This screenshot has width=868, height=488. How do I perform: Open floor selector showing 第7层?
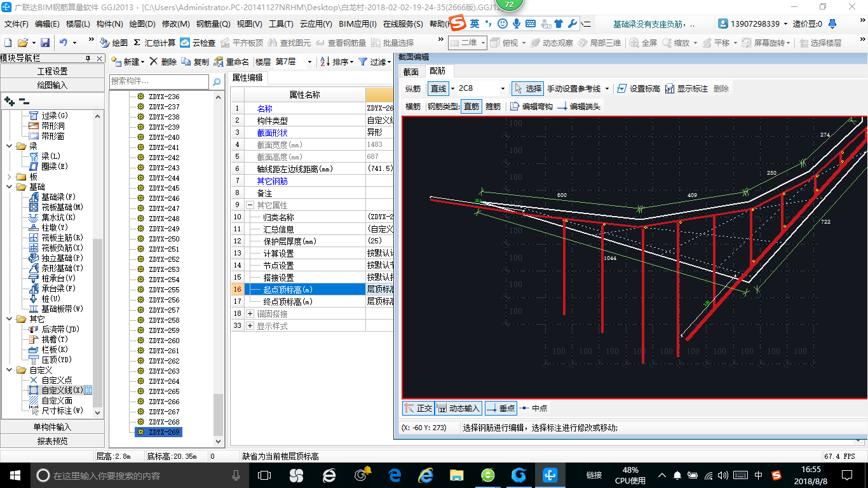point(293,62)
